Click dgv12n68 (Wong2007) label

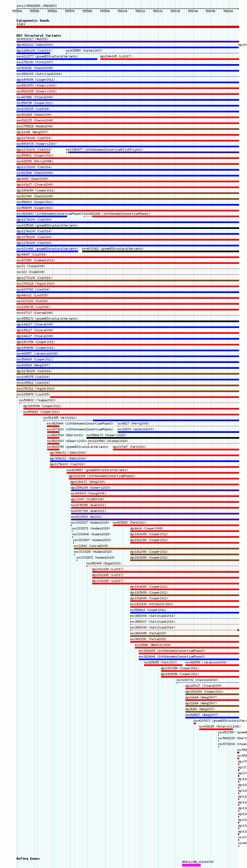click(32, 132)
